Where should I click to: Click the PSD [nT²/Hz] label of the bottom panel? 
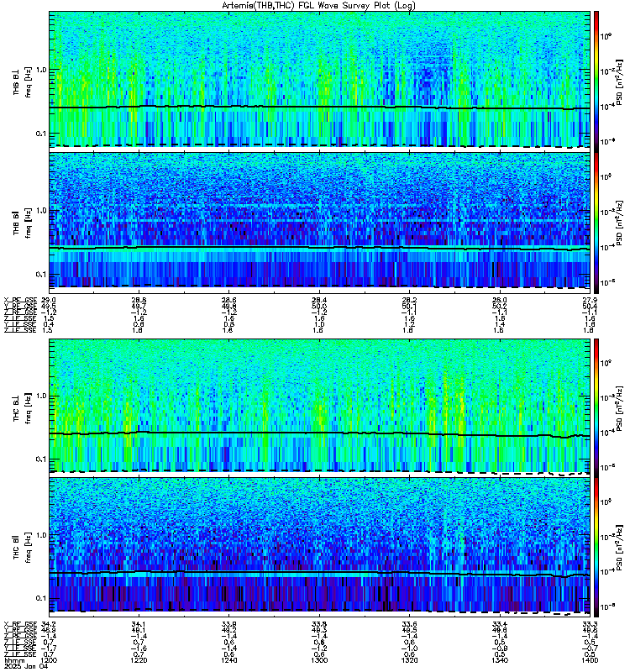point(619,548)
